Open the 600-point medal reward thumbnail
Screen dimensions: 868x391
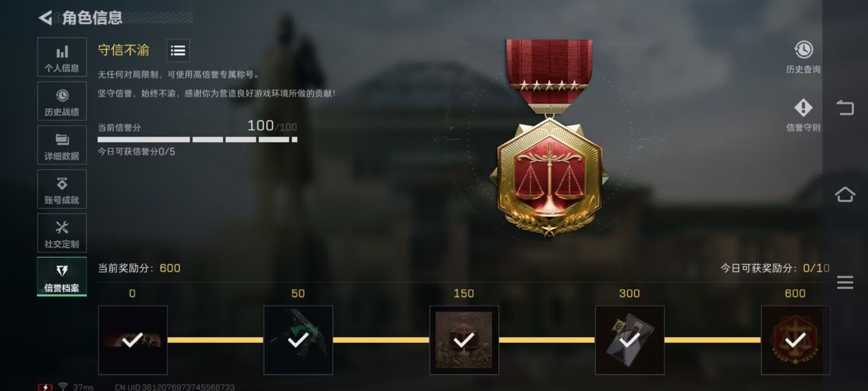pos(796,340)
